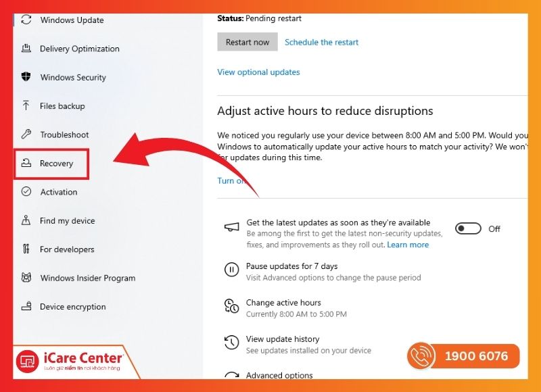Click the Activation checkmark icon
The image size is (541, 392).
(26, 191)
